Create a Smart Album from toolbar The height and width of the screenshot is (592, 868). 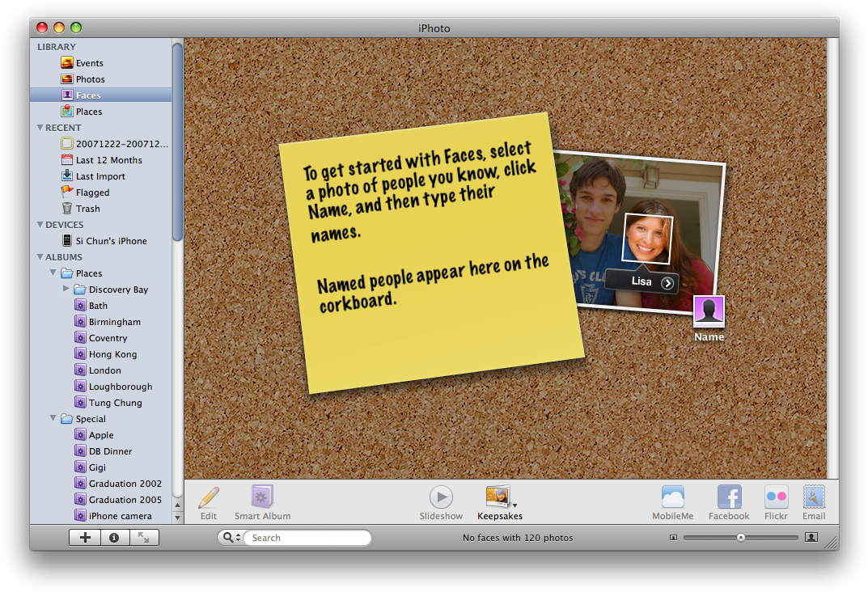262,503
